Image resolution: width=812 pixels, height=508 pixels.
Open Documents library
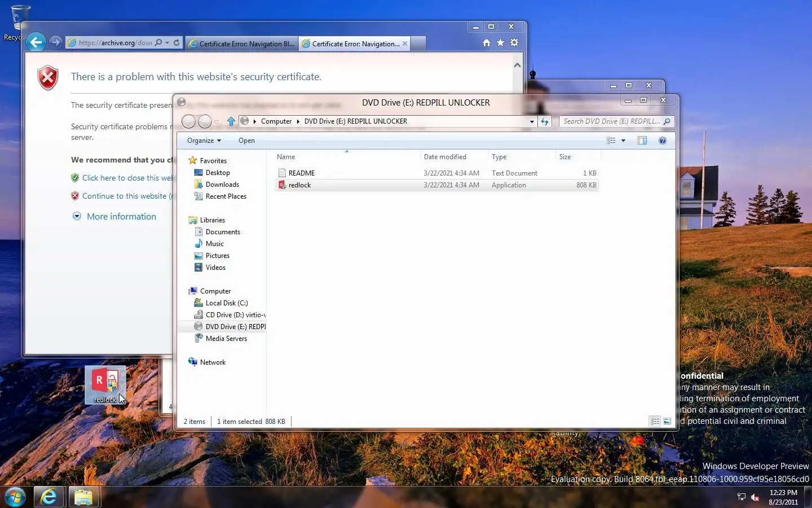pos(223,232)
